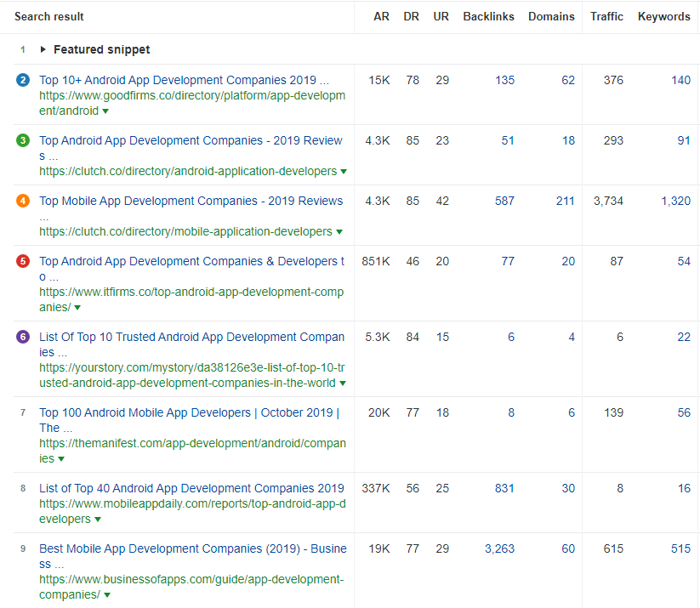Click the 135 backlinks value for goodfirms.co
This screenshot has width=700, height=608.
[504, 80]
